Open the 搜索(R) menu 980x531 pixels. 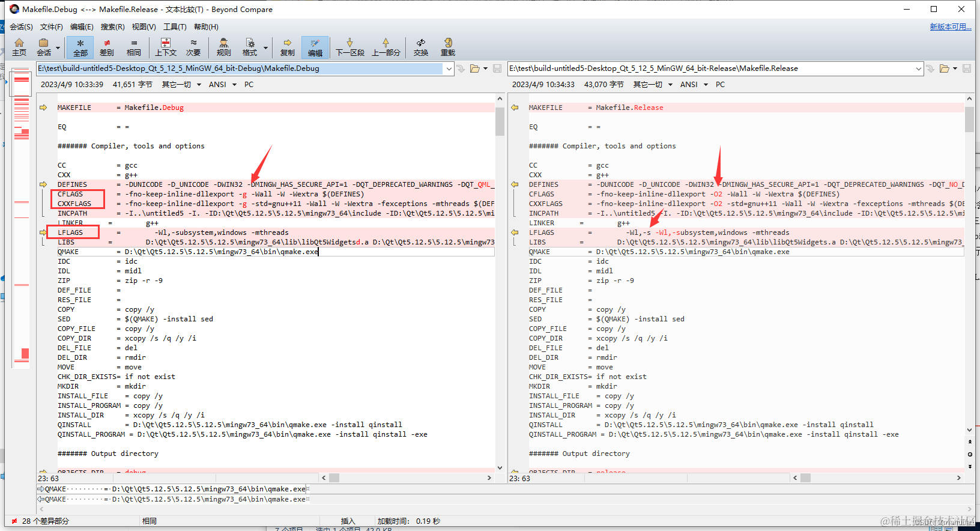(x=113, y=27)
